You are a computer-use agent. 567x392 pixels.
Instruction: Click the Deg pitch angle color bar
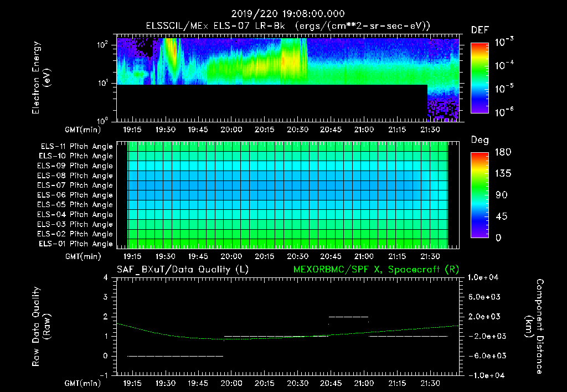click(480, 195)
